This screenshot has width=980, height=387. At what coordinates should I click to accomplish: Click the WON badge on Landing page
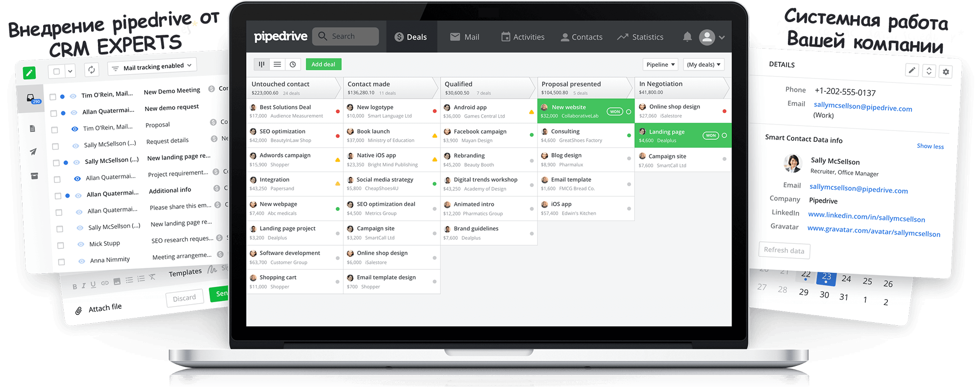point(711,135)
